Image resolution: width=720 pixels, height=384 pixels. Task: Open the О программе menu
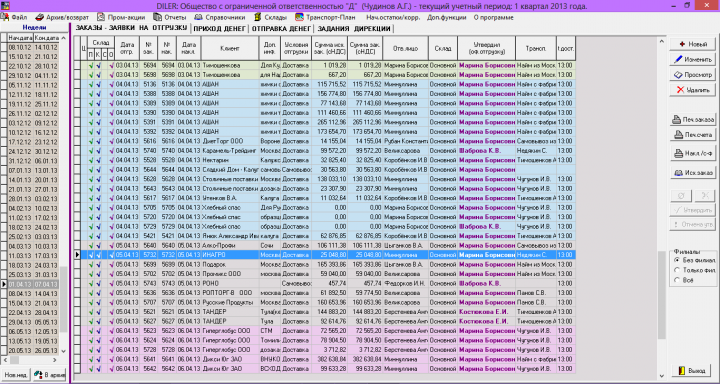(x=493, y=17)
